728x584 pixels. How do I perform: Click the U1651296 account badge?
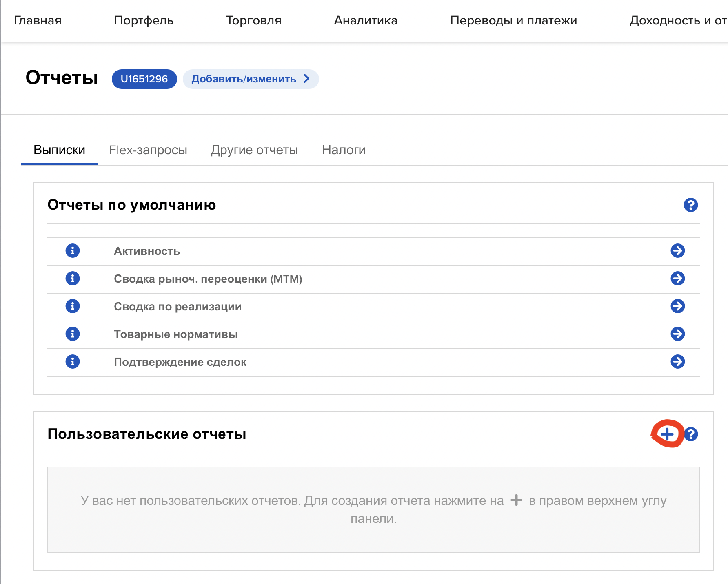coord(144,79)
